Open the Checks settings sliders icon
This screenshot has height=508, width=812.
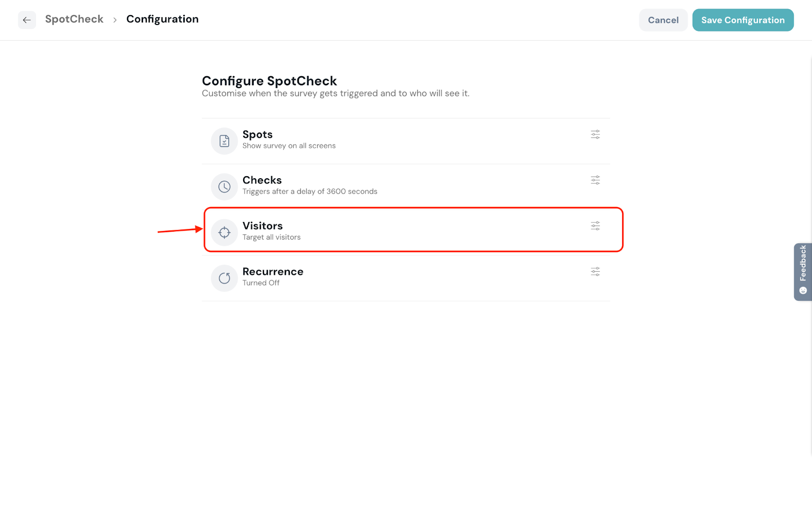point(595,180)
